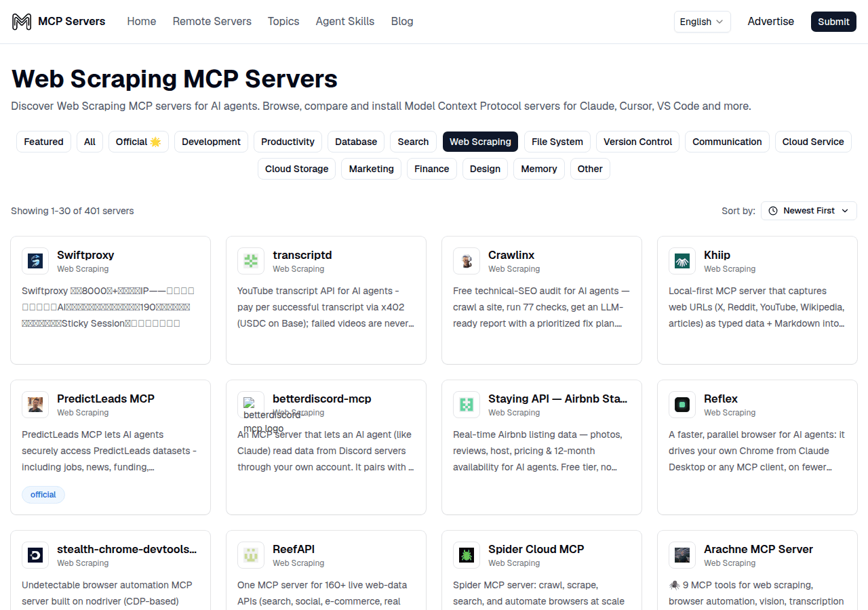
Task: Open the Spider Cloud MCP title
Action: 536,549
